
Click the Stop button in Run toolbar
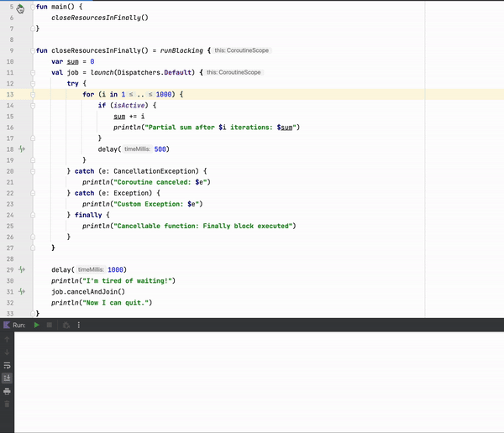[x=50, y=325]
